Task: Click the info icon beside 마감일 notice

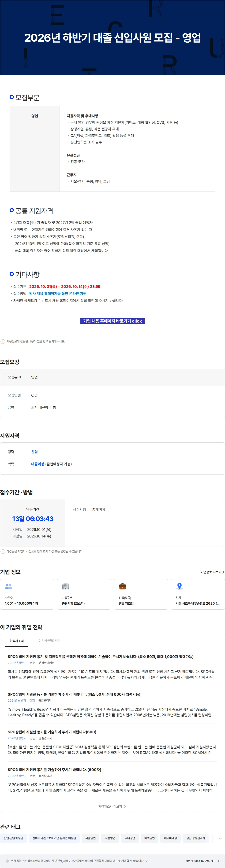Action: coord(3,552)
